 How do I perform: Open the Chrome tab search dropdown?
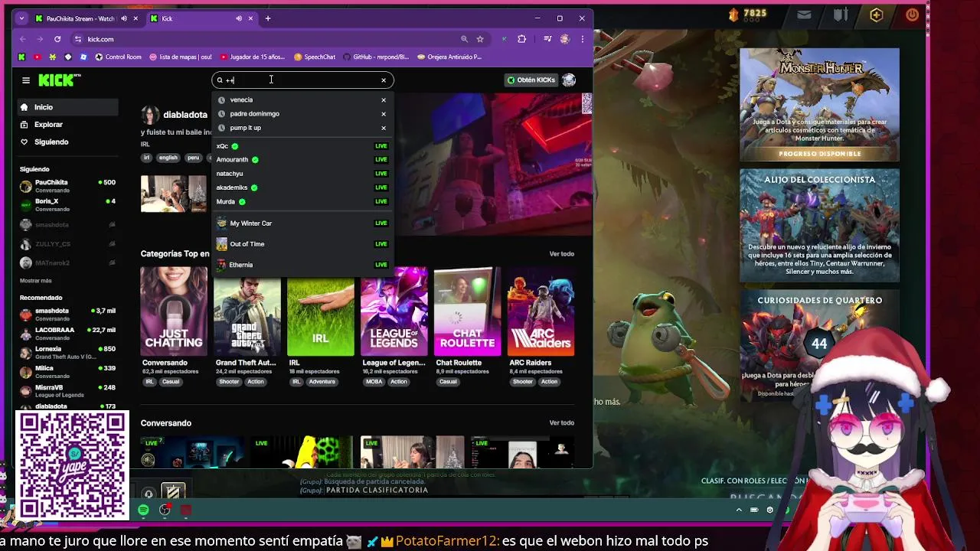pos(21,18)
